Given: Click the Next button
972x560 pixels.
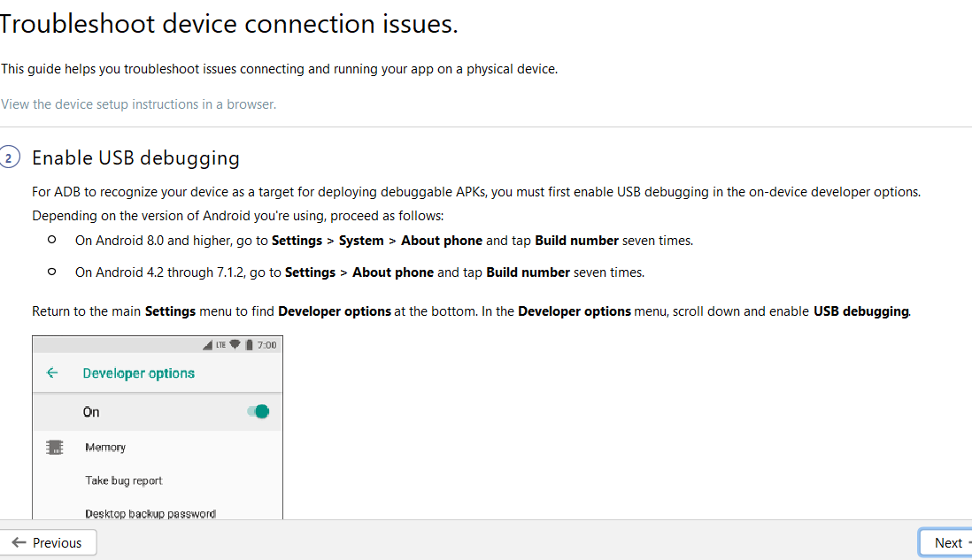Looking at the screenshot, I should coord(945,543).
